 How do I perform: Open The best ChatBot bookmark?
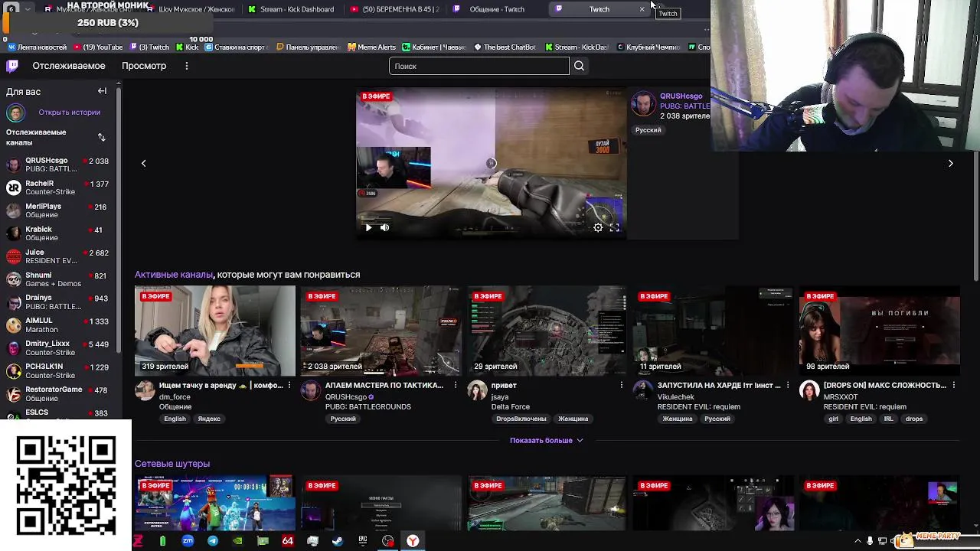(505, 47)
